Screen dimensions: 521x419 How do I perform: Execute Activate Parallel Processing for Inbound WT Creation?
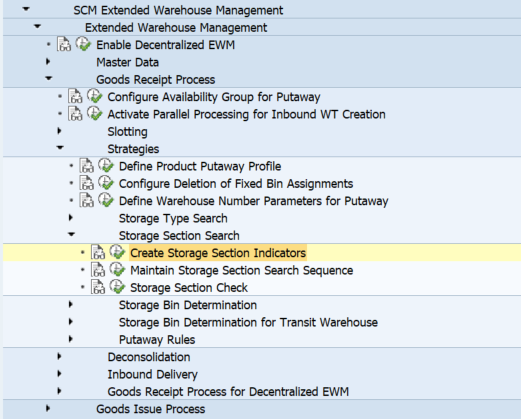pyautogui.click(x=95, y=114)
